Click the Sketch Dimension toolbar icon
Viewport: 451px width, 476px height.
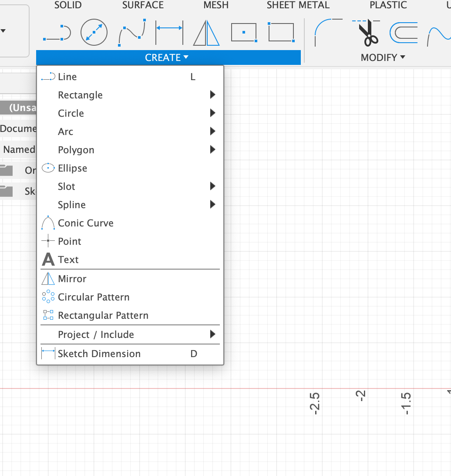click(x=169, y=33)
